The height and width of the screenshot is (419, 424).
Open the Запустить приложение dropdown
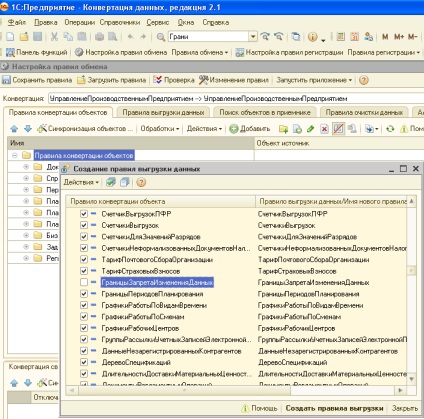pyautogui.click(x=314, y=80)
